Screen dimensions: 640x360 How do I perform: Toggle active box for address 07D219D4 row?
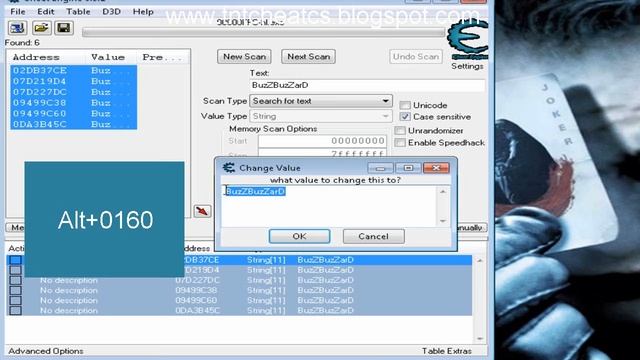(16, 270)
